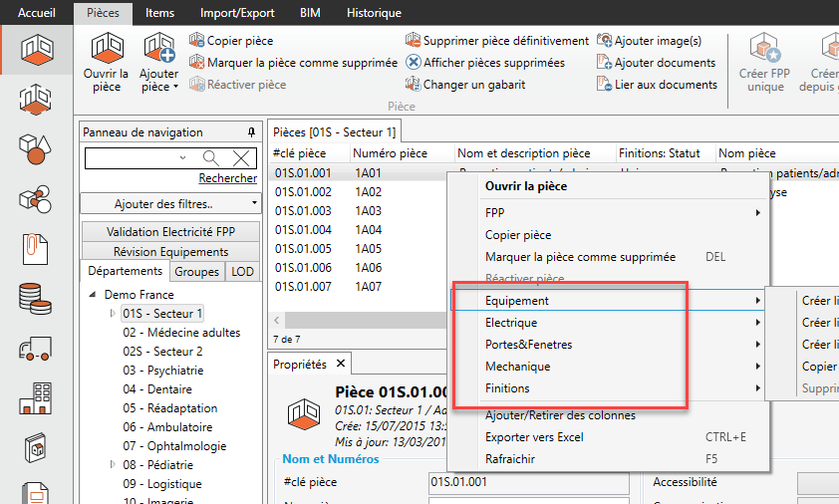Click Changer un gabarit icon
This screenshot has height=504, width=839.
(x=414, y=85)
